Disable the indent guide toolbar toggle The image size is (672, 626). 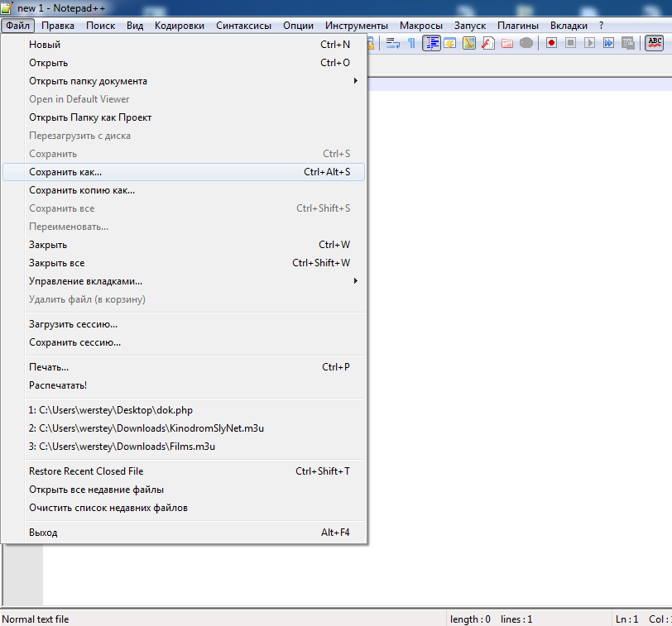tap(431, 43)
